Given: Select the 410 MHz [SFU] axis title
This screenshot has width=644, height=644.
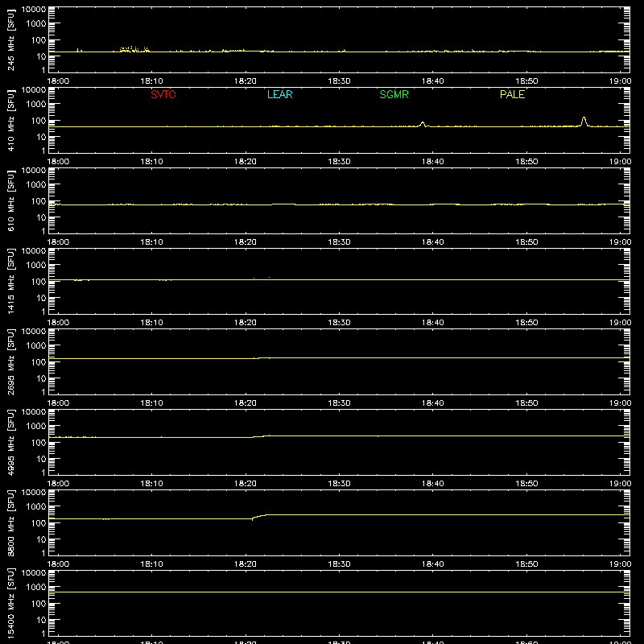Looking at the screenshot, I should point(10,120).
